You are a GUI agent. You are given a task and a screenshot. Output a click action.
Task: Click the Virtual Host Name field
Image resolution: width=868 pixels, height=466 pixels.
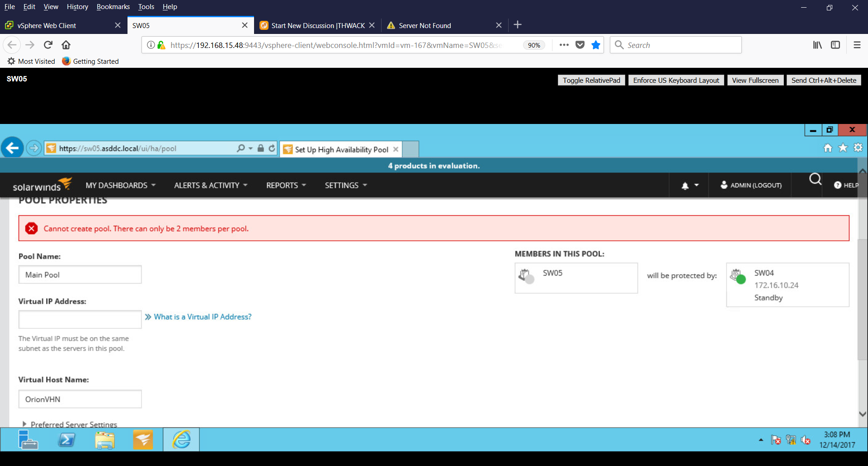pyautogui.click(x=80, y=399)
